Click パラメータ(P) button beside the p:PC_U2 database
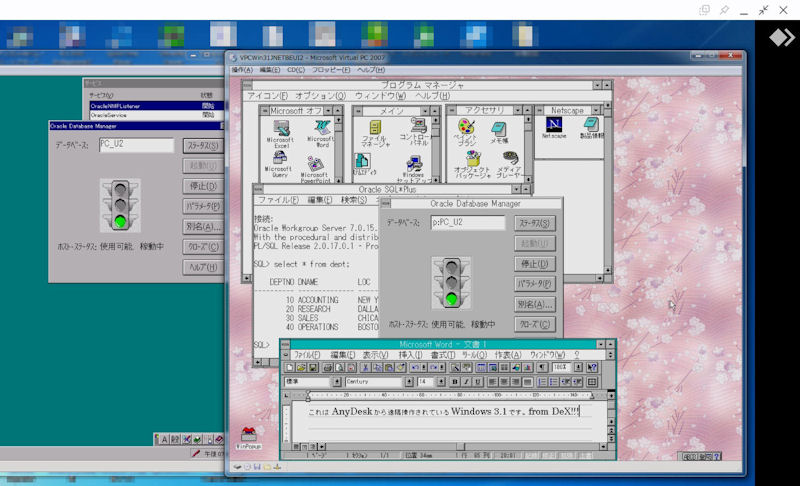 point(535,284)
